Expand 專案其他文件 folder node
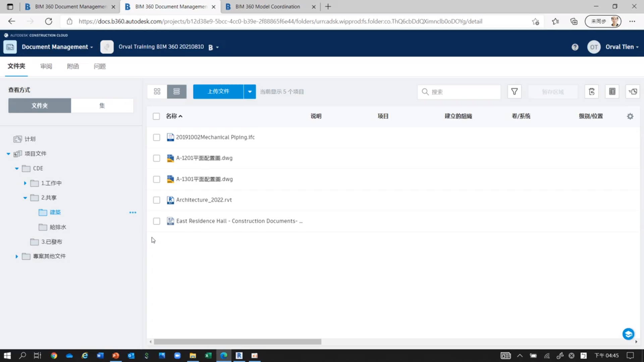 pos(17,256)
